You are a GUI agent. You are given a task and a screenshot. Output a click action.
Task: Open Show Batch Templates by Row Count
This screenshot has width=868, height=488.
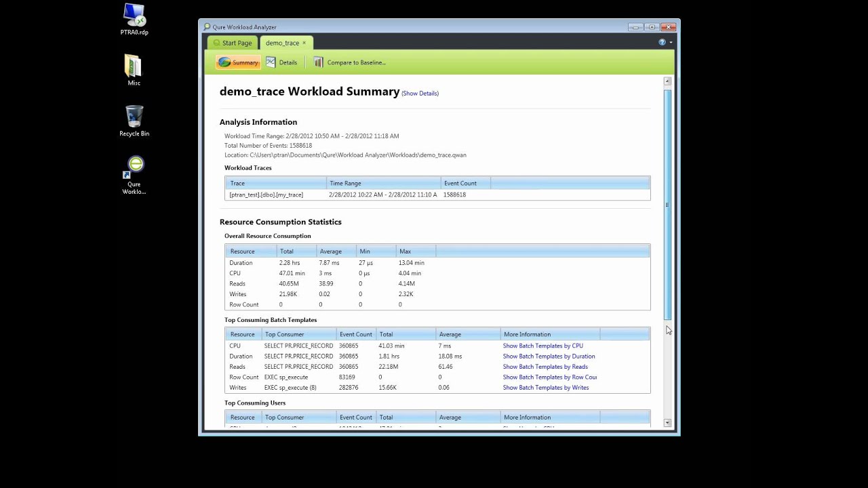pyautogui.click(x=550, y=378)
